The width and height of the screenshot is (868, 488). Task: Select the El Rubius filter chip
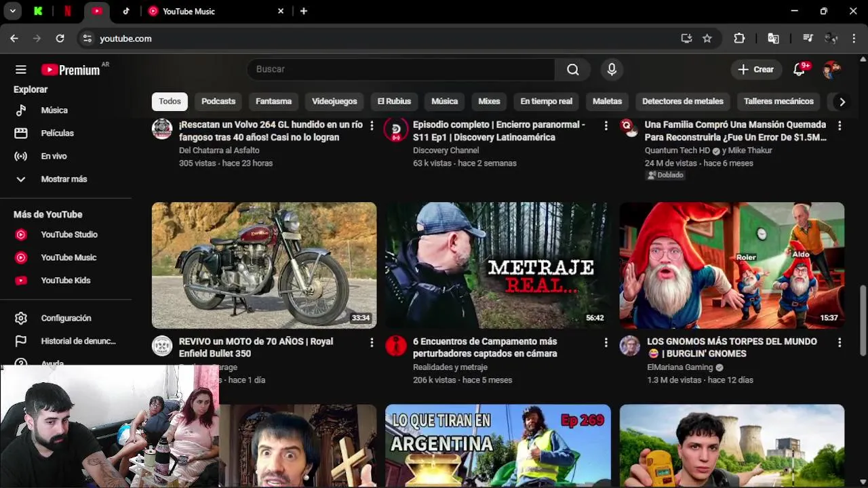coord(394,101)
